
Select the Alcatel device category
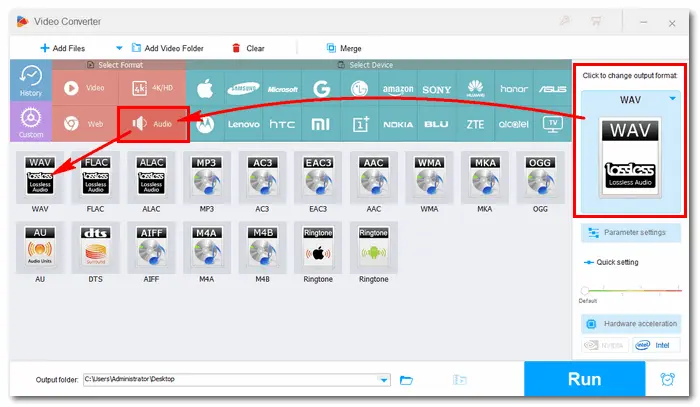coord(513,124)
